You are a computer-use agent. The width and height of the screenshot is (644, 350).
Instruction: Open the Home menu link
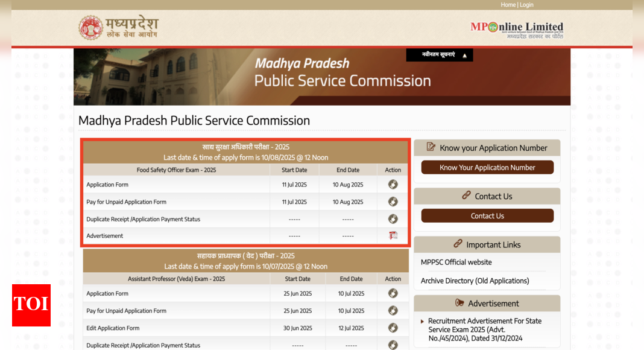coord(508,5)
